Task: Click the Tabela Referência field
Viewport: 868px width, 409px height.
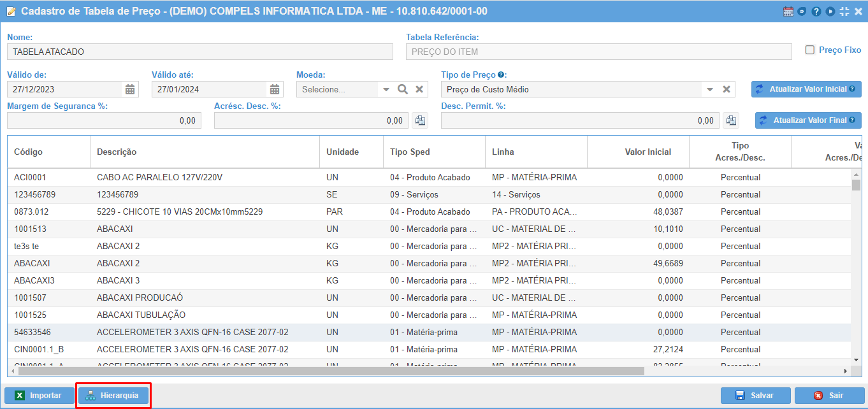Action: [599, 52]
